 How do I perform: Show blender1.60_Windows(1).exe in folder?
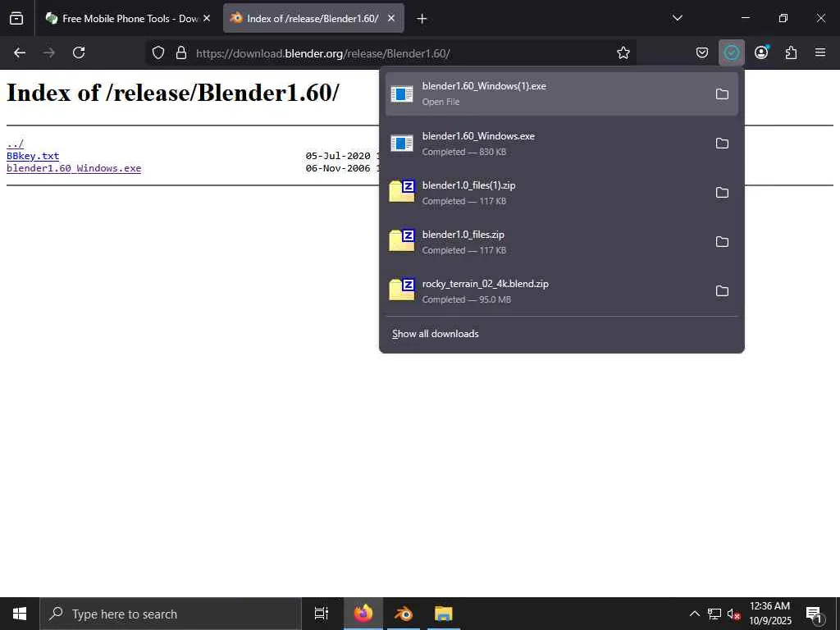click(722, 94)
